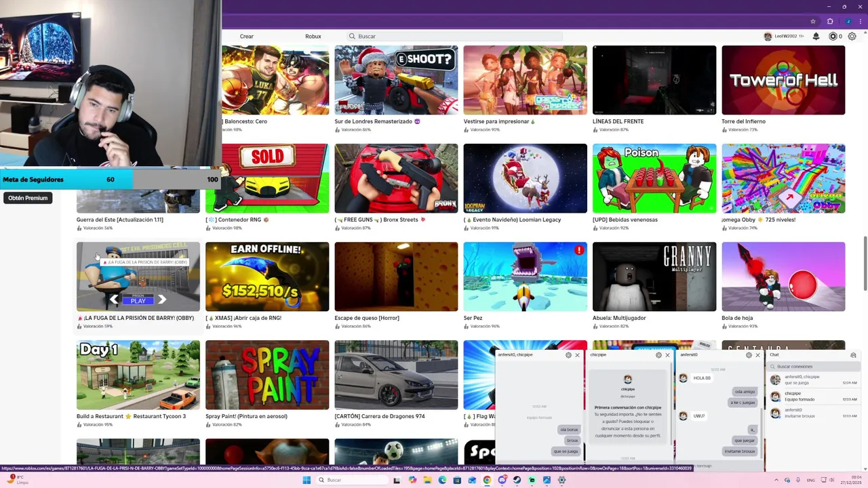Open the Bronx Streets FREE GUNS thumbnail
This screenshot has width=868, height=488.
(x=396, y=178)
